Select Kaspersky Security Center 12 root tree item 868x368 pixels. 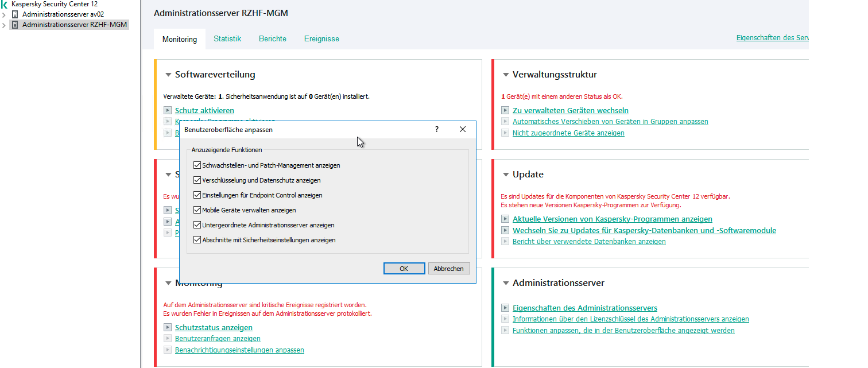tap(55, 4)
